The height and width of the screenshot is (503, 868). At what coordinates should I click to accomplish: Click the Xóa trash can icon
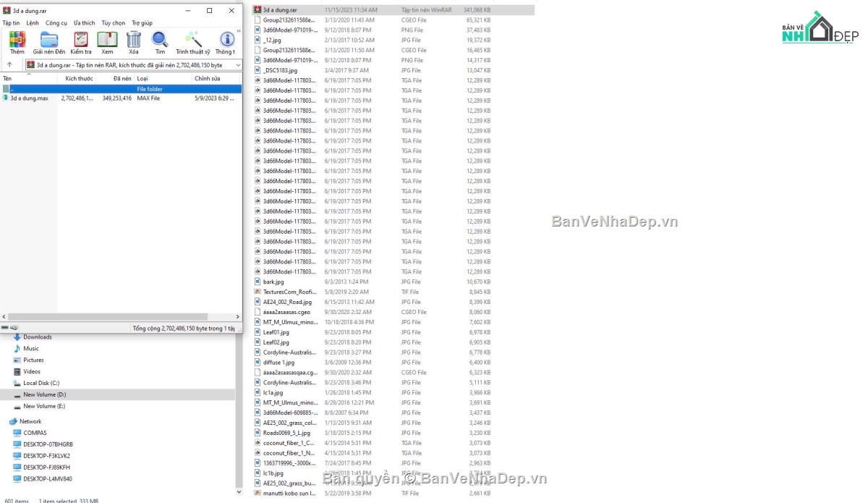(134, 42)
